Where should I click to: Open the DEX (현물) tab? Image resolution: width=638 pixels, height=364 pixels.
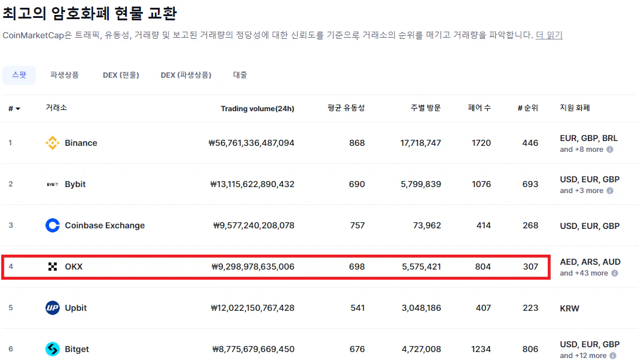[121, 75]
